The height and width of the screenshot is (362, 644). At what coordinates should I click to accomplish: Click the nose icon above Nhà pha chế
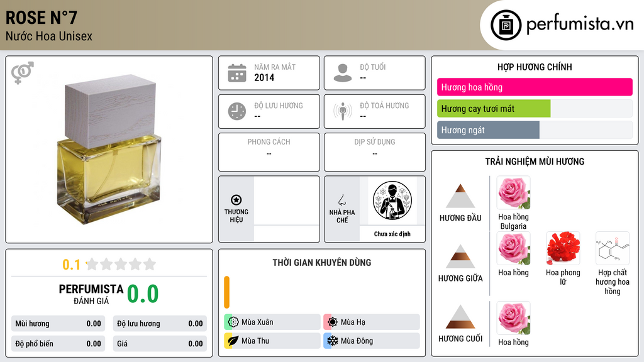tap(341, 200)
